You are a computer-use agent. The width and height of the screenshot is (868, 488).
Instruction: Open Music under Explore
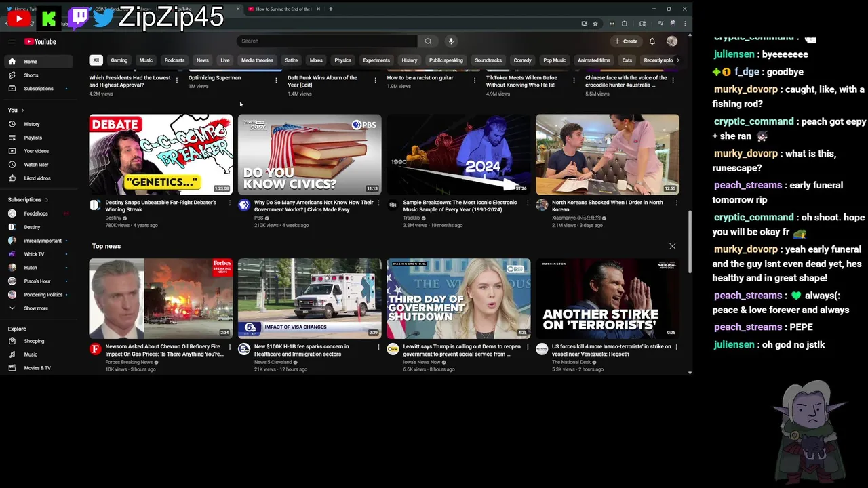(37, 354)
